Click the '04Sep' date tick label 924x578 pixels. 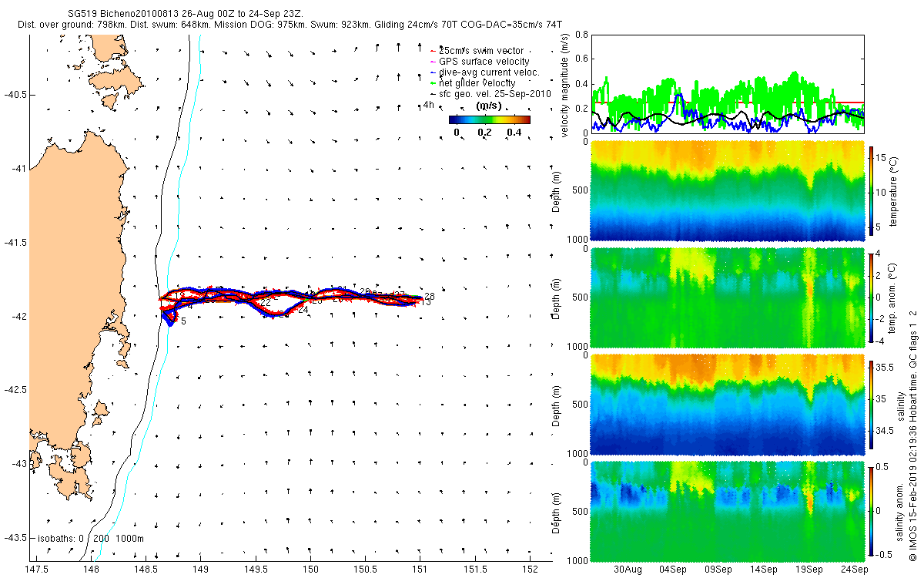click(674, 569)
